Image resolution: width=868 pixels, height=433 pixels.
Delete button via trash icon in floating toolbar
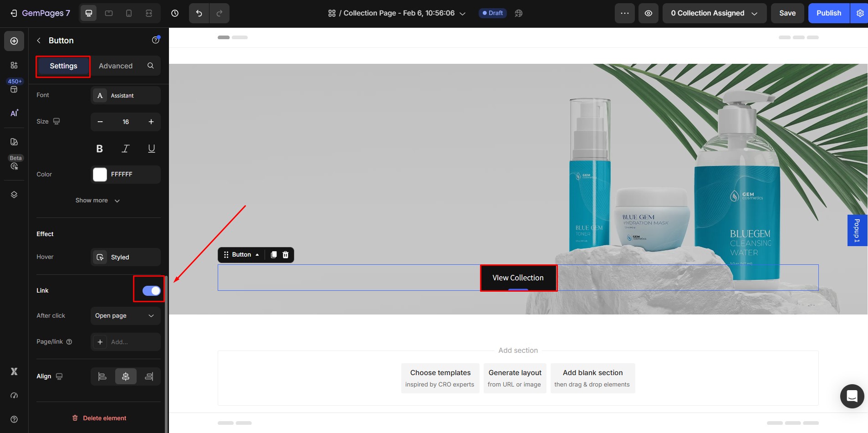tap(286, 255)
